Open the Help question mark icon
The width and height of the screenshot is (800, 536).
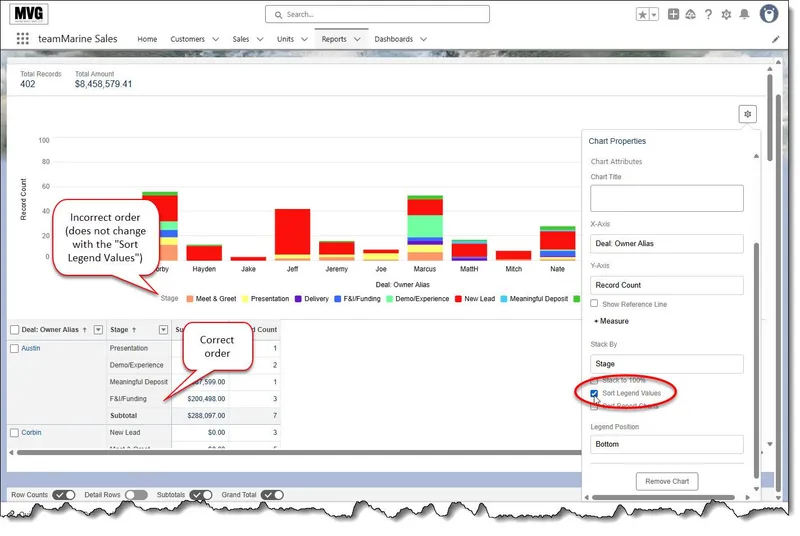point(708,15)
